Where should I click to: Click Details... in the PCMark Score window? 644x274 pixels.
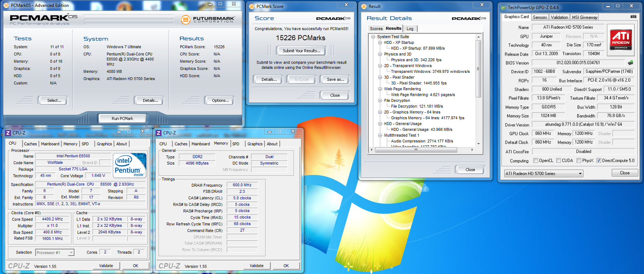coord(269,79)
